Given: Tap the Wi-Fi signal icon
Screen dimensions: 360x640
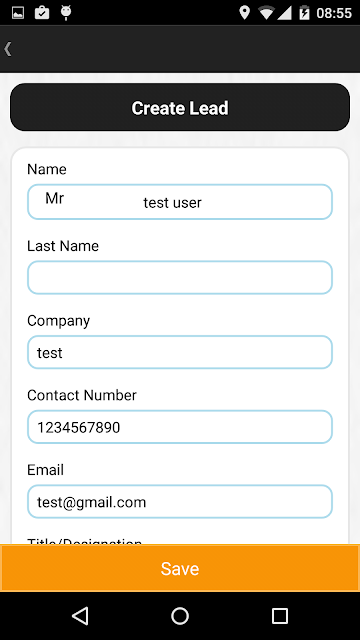Looking at the screenshot, I should tap(266, 13).
